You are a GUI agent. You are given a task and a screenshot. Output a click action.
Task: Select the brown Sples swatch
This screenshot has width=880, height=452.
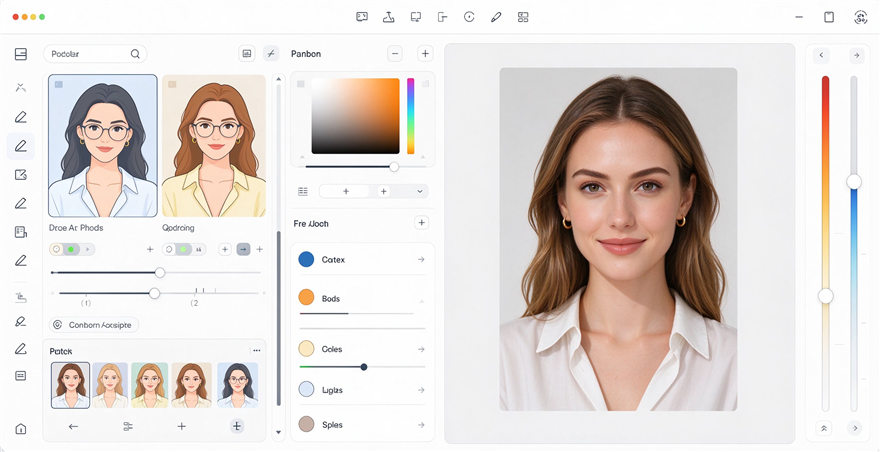click(306, 424)
